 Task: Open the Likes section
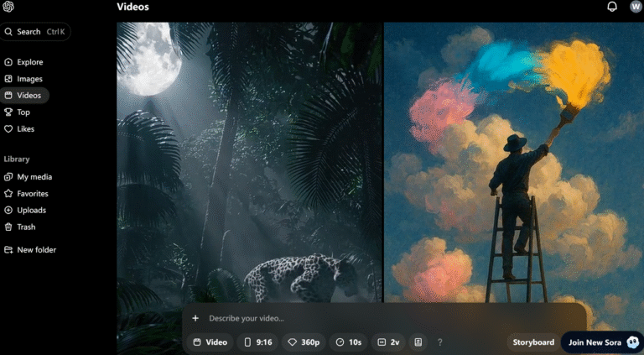click(25, 129)
